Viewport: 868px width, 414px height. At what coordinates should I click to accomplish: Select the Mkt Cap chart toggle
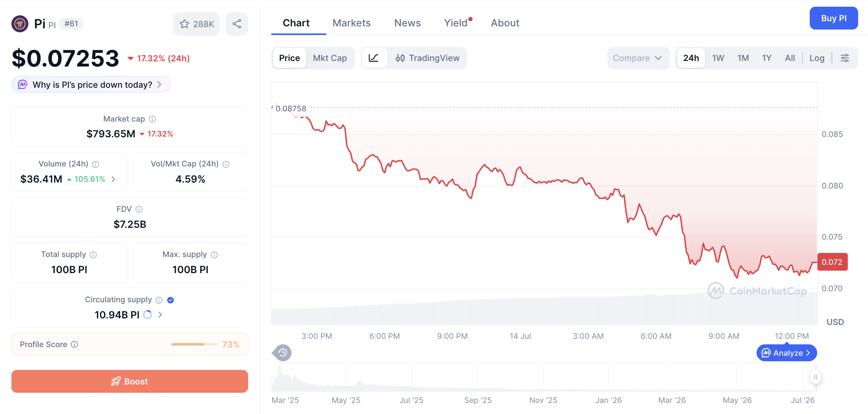330,58
